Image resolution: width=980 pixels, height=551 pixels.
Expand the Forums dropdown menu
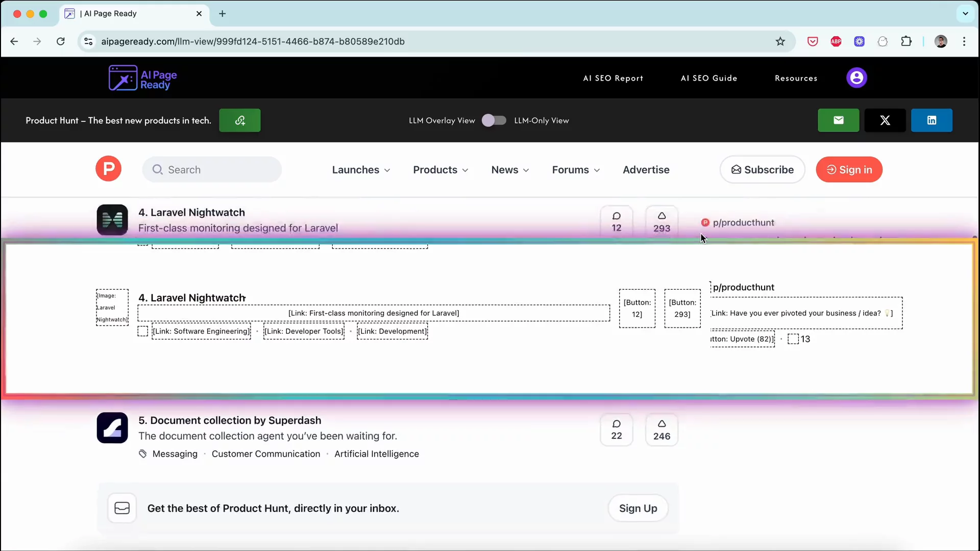pyautogui.click(x=575, y=170)
